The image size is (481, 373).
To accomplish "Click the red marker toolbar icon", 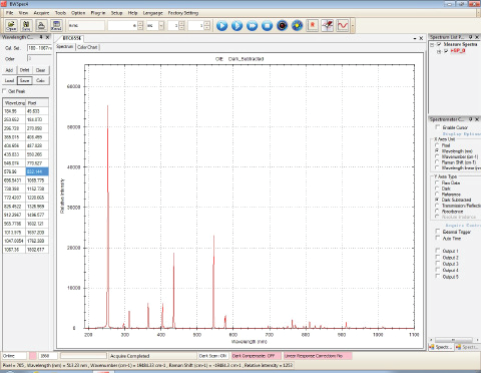I will [x=312, y=26].
